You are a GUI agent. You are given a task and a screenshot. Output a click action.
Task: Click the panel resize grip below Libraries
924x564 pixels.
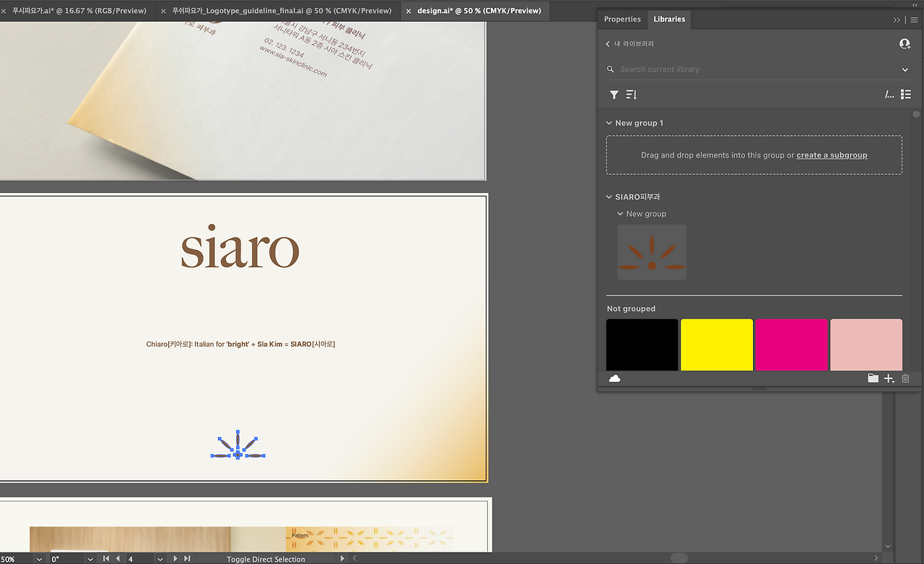click(759, 389)
